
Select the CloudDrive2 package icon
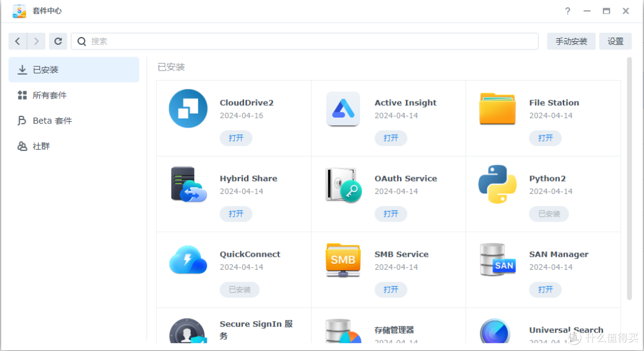(188, 109)
